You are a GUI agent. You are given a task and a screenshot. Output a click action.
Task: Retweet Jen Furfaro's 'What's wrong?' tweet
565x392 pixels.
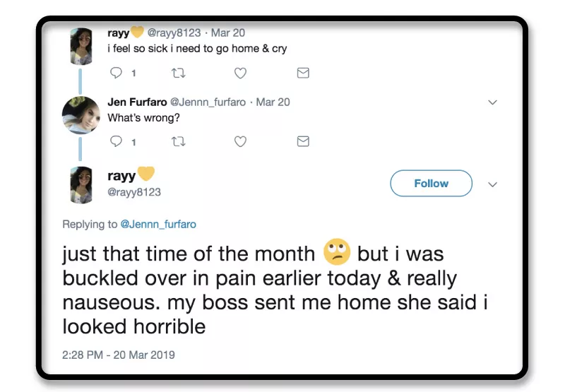pos(178,141)
